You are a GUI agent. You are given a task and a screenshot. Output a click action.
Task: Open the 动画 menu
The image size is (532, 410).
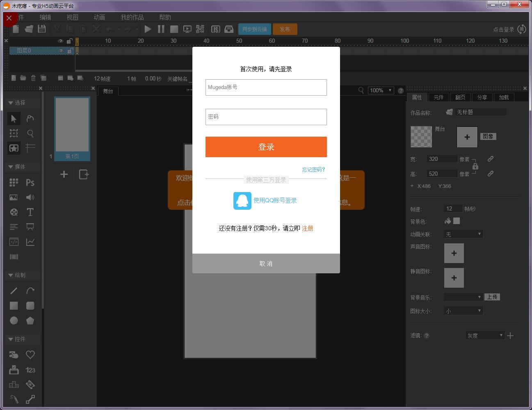coord(99,17)
